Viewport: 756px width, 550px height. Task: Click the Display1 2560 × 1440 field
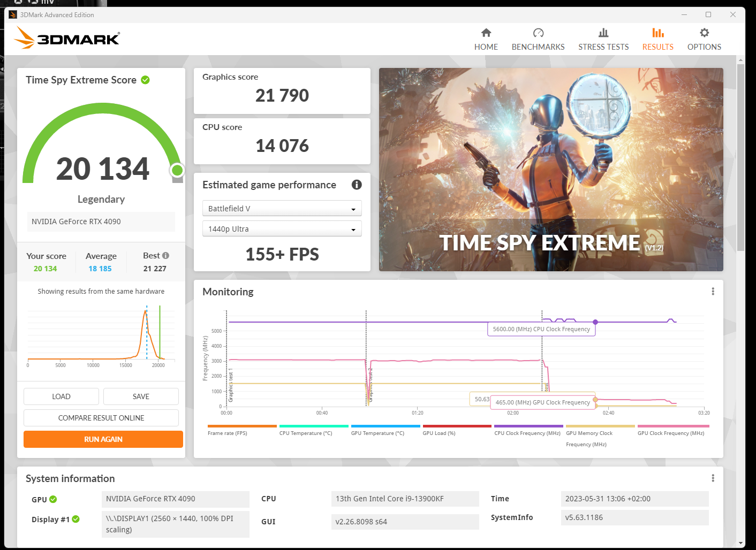(176, 524)
